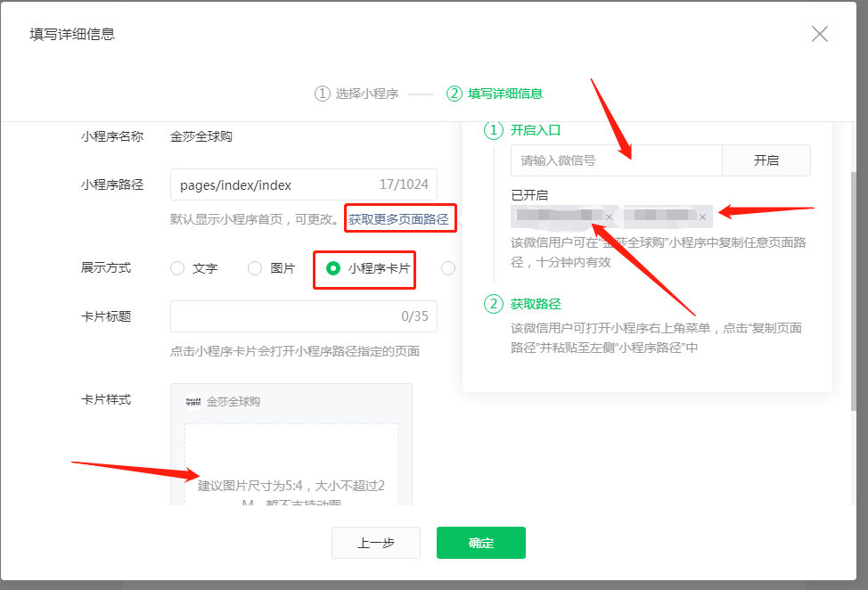This screenshot has width=868, height=590.
Task: Click the 开启入口 heading
Action: pos(536,130)
